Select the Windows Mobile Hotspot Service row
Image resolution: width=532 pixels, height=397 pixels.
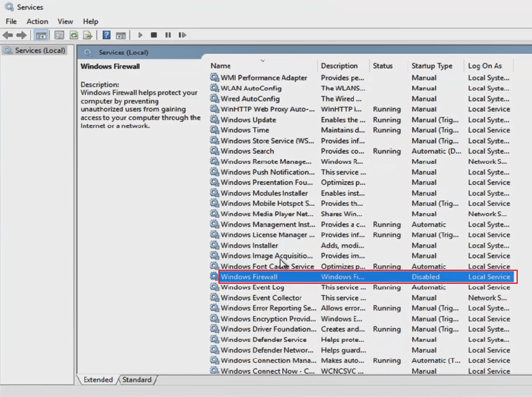pyautogui.click(x=361, y=203)
